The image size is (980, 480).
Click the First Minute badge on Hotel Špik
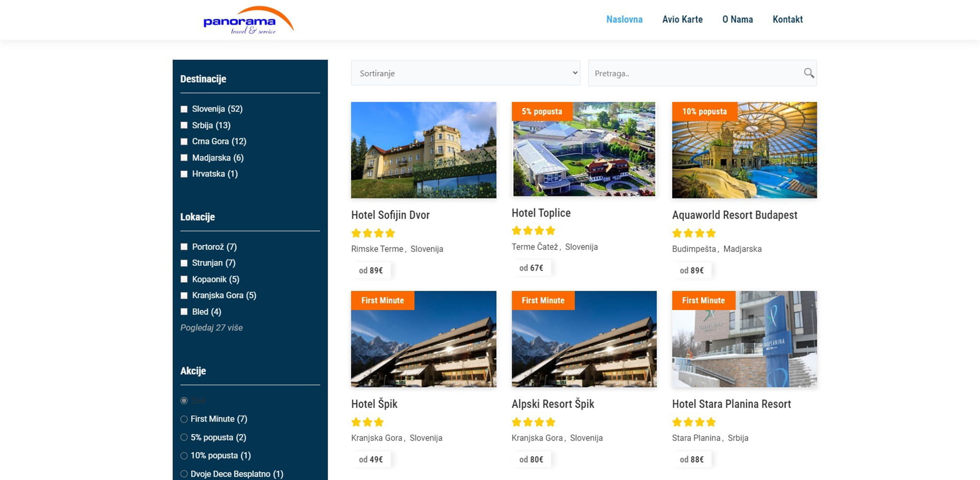pos(382,300)
